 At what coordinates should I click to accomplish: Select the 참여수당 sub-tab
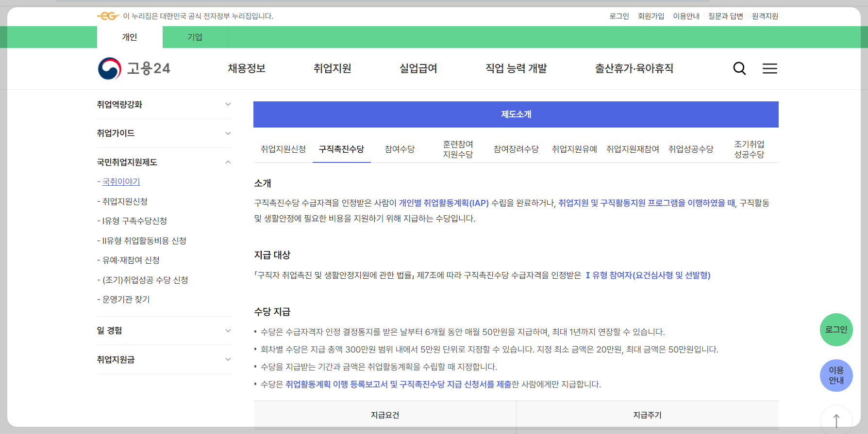click(x=400, y=149)
